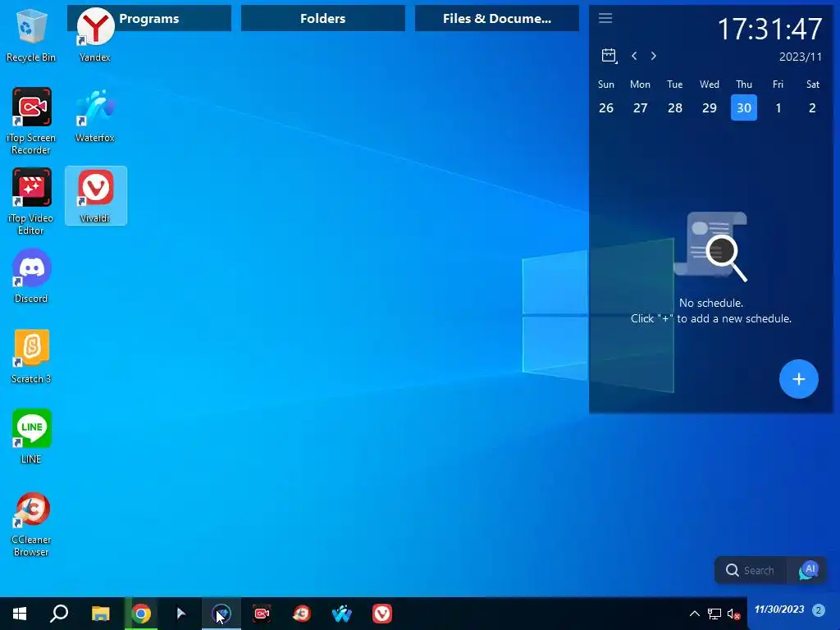Add a new schedule with plus button

coord(799,379)
